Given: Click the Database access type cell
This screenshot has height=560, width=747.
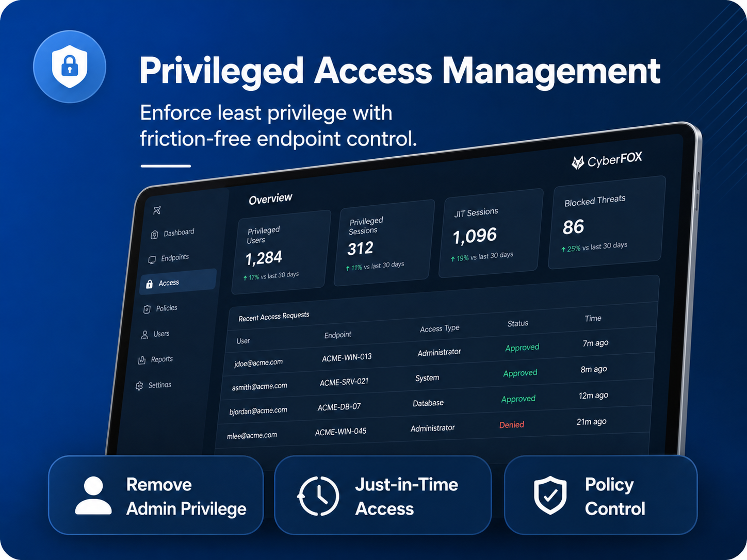Looking at the screenshot, I should coord(428,403).
